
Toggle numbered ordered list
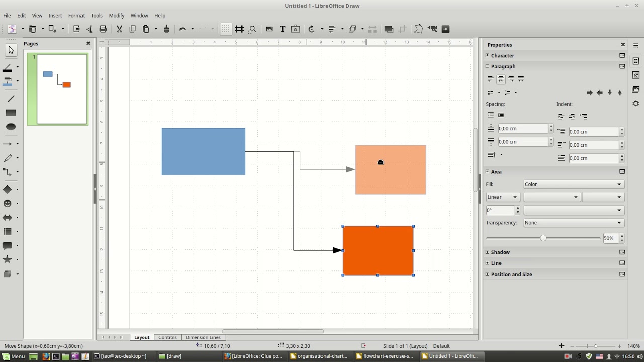pos(508,93)
